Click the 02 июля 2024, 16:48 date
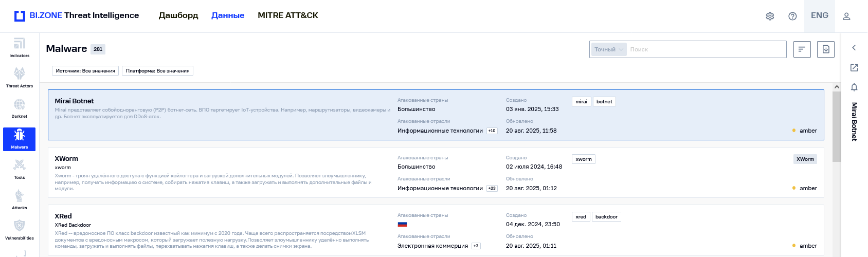The height and width of the screenshot is (257, 868). pos(534,167)
